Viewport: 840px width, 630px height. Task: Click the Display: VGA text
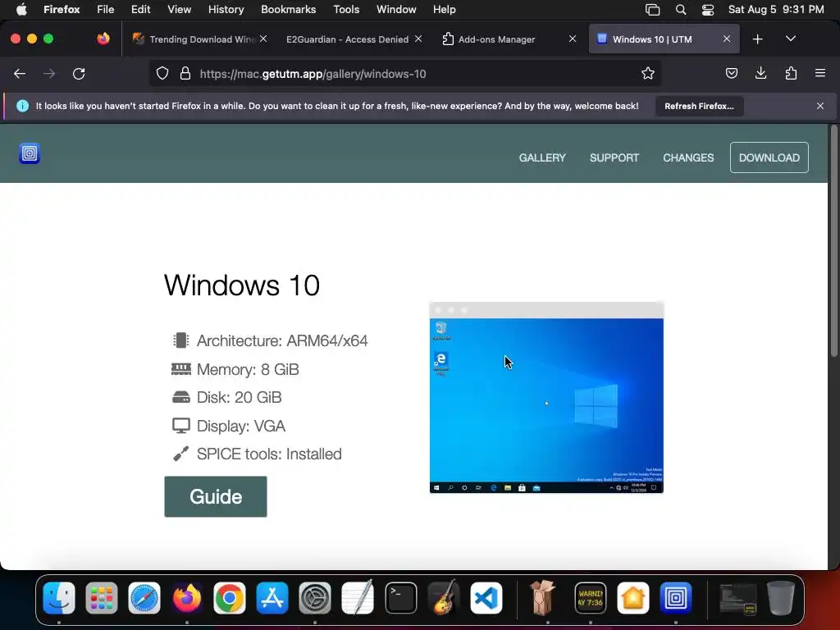pyautogui.click(x=241, y=426)
